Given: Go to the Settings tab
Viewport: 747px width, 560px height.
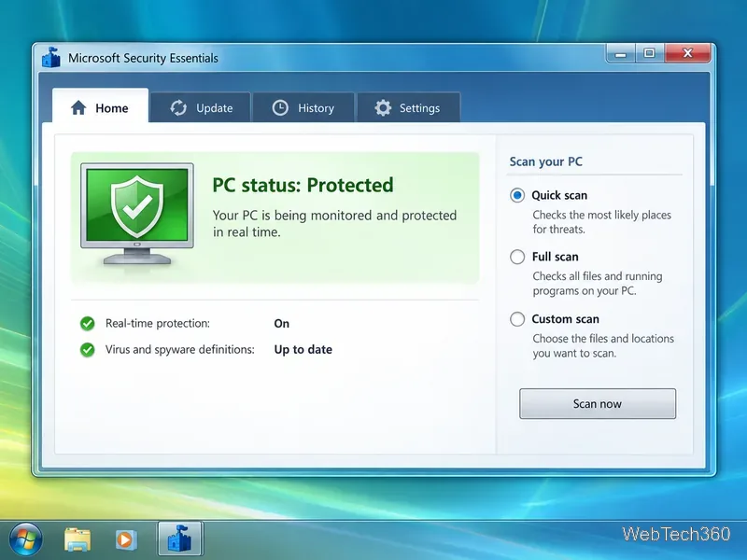Looking at the screenshot, I should click(408, 107).
